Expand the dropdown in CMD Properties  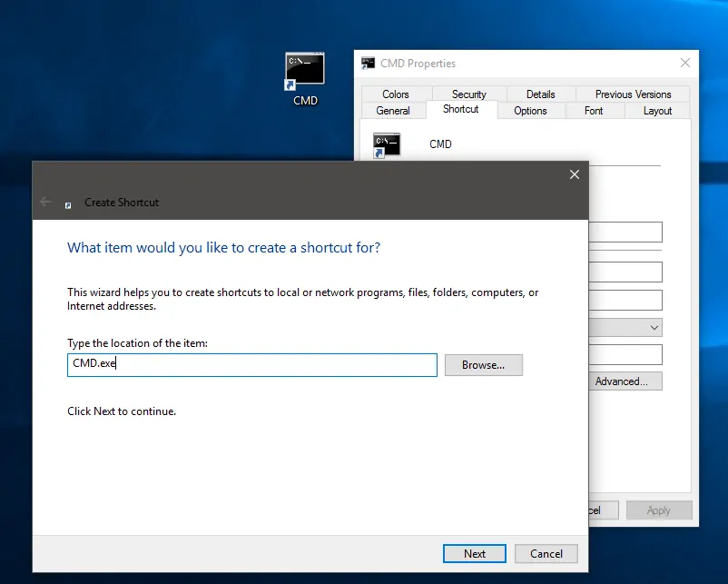pos(654,328)
